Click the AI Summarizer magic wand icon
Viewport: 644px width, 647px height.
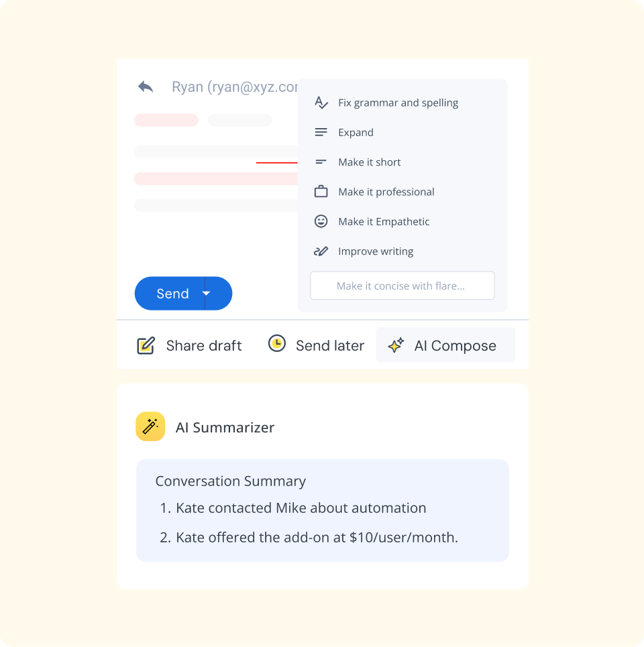(150, 426)
